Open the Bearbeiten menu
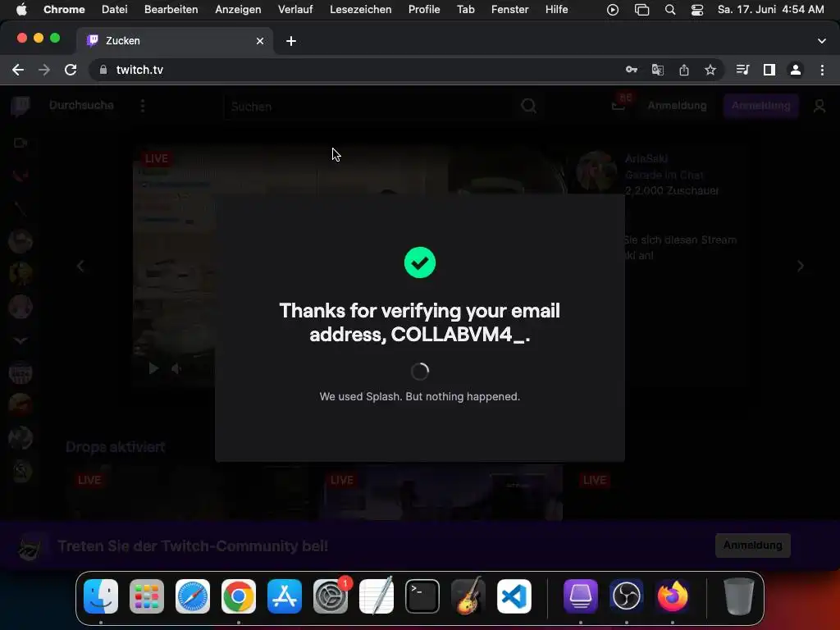The height and width of the screenshot is (630, 840). pyautogui.click(x=171, y=9)
